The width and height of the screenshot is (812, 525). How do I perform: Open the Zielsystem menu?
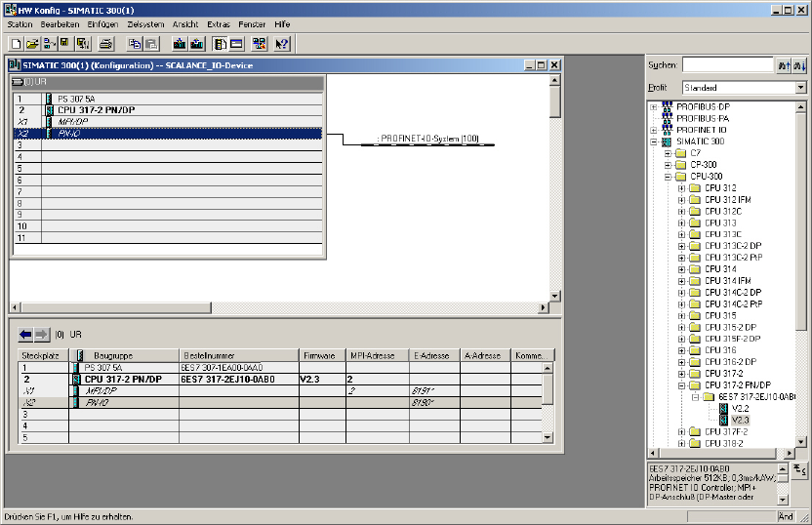(145, 24)
